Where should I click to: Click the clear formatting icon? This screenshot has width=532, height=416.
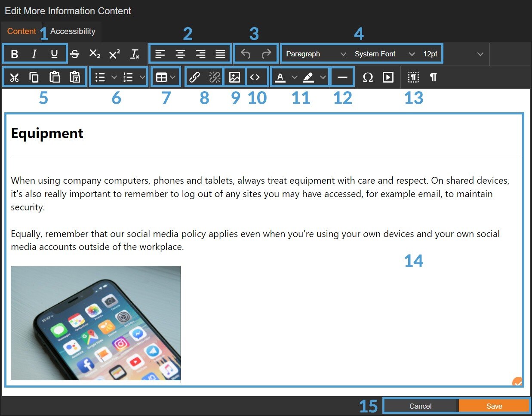[135, 54]
